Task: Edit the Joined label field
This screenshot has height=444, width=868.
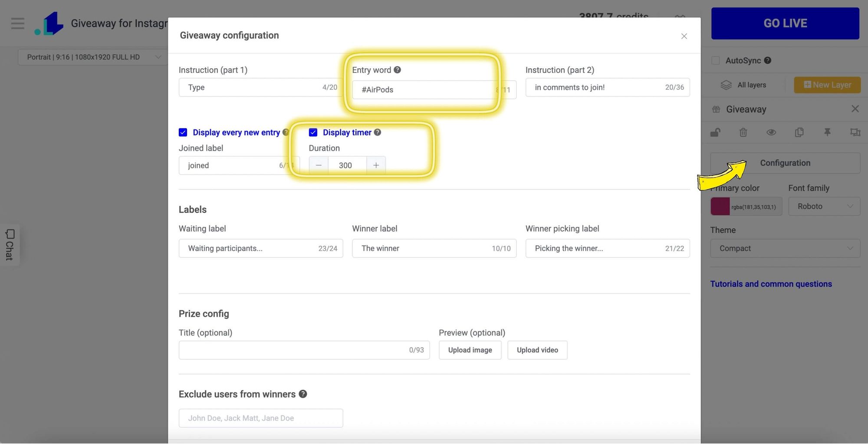Action: pos(239,165)
